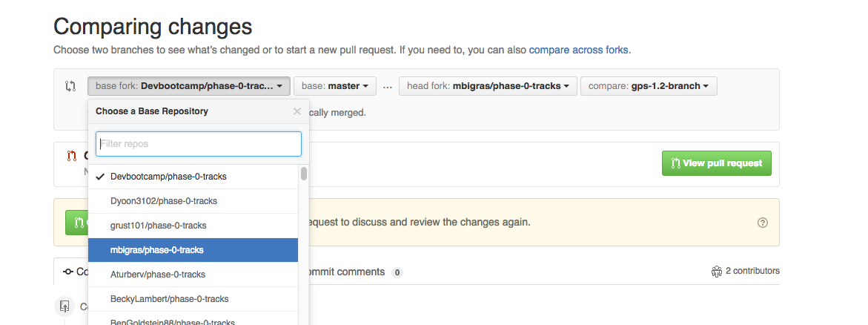The height and width of the screenshot is (325, 868).
Task: Select Aturberv/phase-0-tracks repository
Action: coord(193,275)
